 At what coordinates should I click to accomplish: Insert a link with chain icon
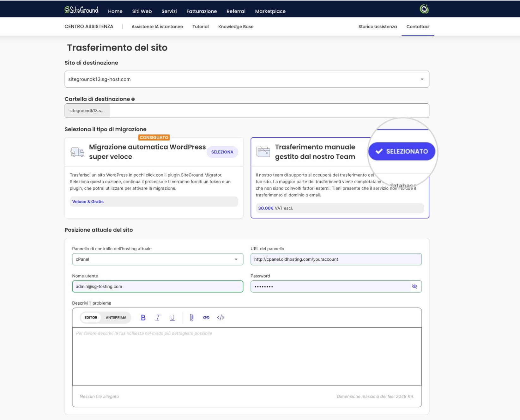point(206,318)
